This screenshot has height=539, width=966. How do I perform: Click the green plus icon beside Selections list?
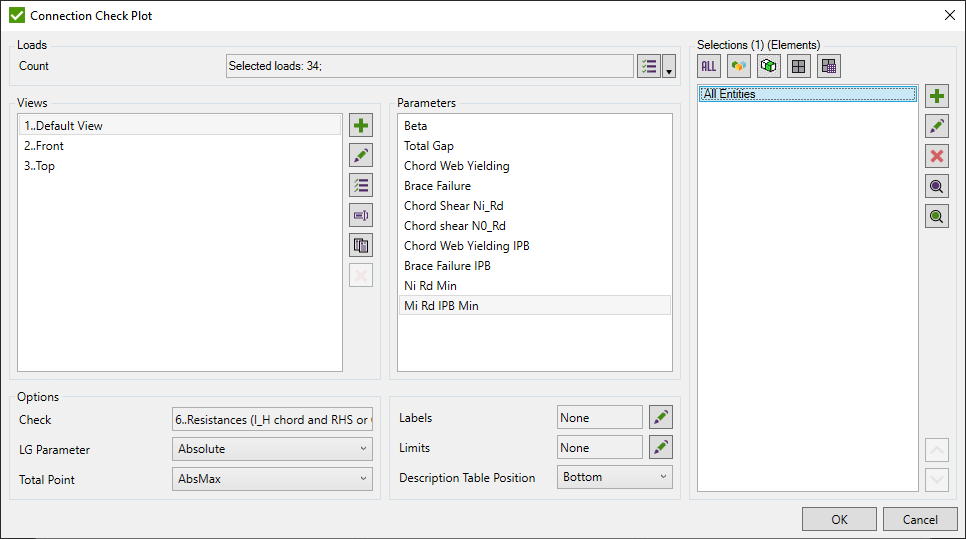coord(937,96)
